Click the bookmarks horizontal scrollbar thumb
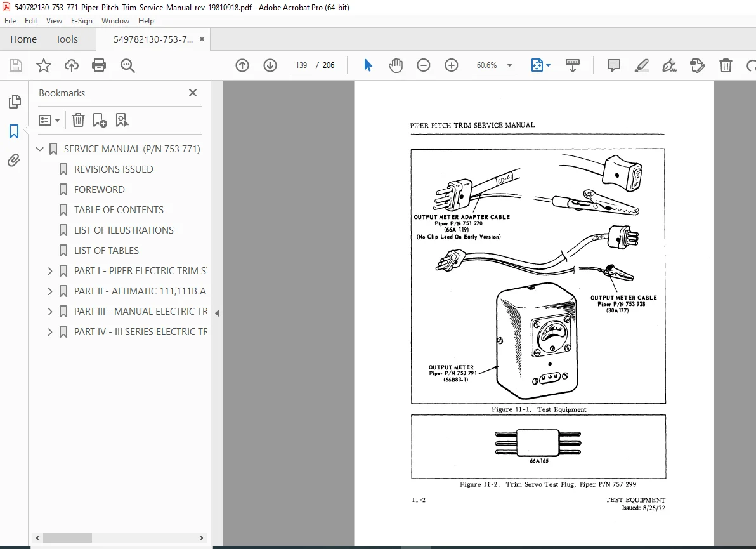Viewport: 756px width, 549px height. click(x=67, y=538)
